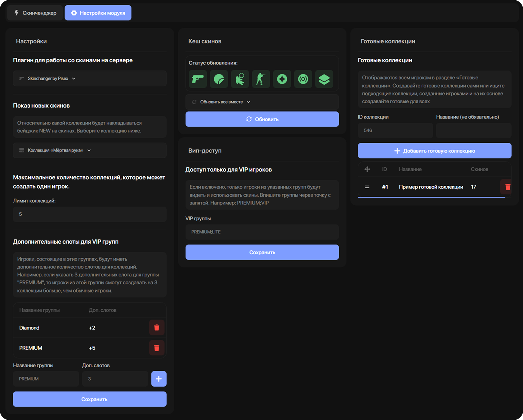This screenshot has width=523, height=420.
Task: Click the Название (не обязательно) input field
Action: pos(474,130)
